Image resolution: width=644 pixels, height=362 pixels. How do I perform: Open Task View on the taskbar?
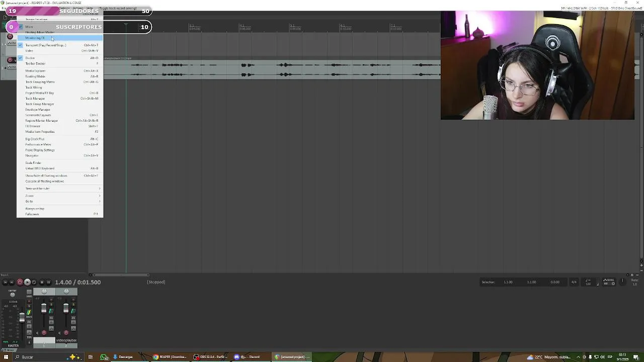(91, 357)
